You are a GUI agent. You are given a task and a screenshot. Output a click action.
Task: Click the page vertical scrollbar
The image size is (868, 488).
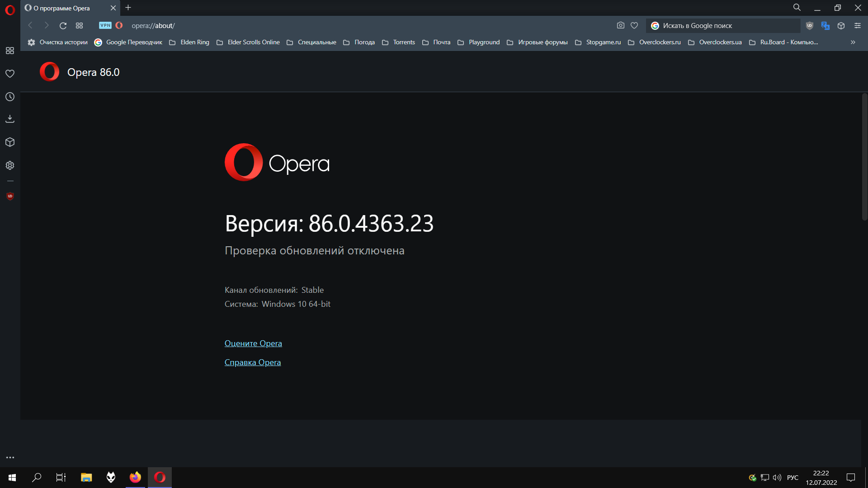tap(864, 157)
